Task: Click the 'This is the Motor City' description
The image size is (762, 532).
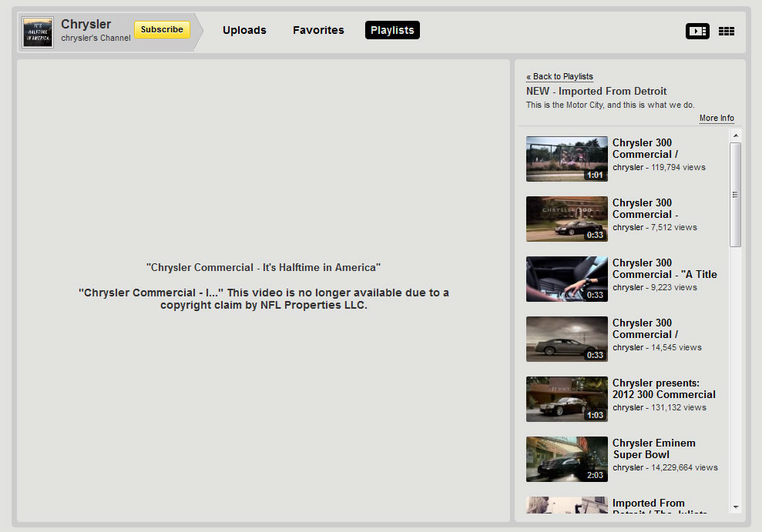Action: [610, 105]
